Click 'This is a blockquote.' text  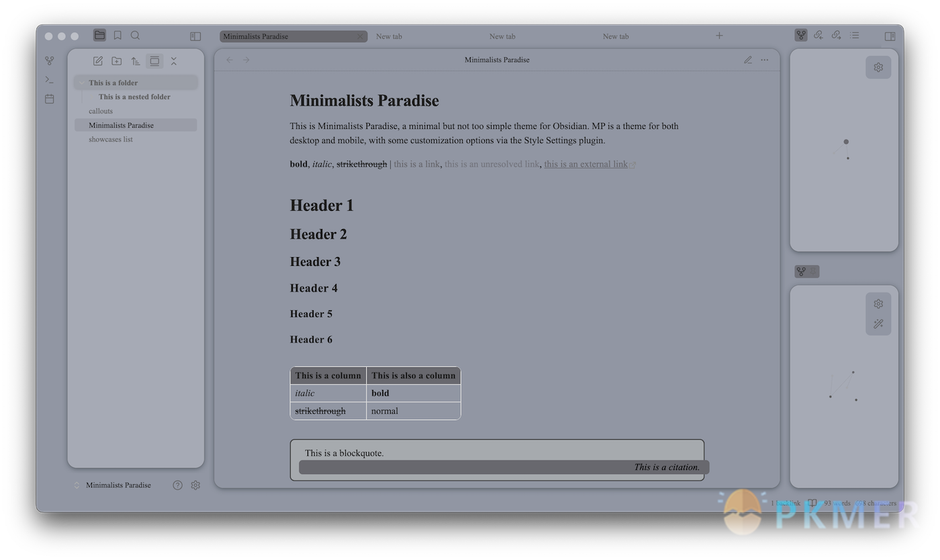(344, 453)
